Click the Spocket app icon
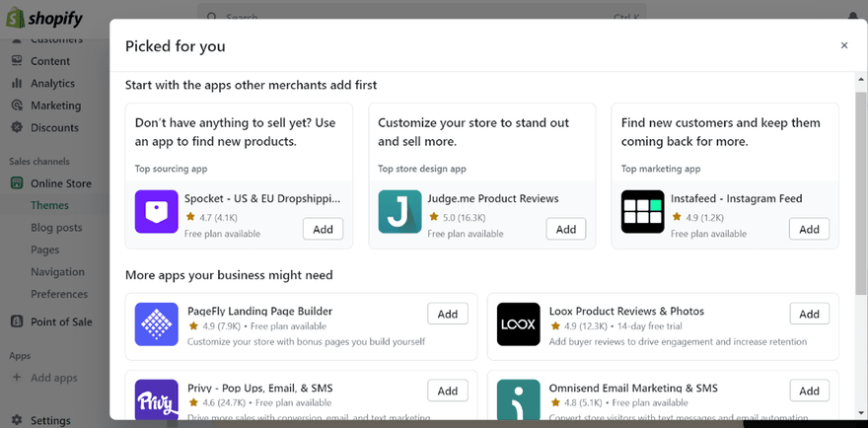 [156, 212]
